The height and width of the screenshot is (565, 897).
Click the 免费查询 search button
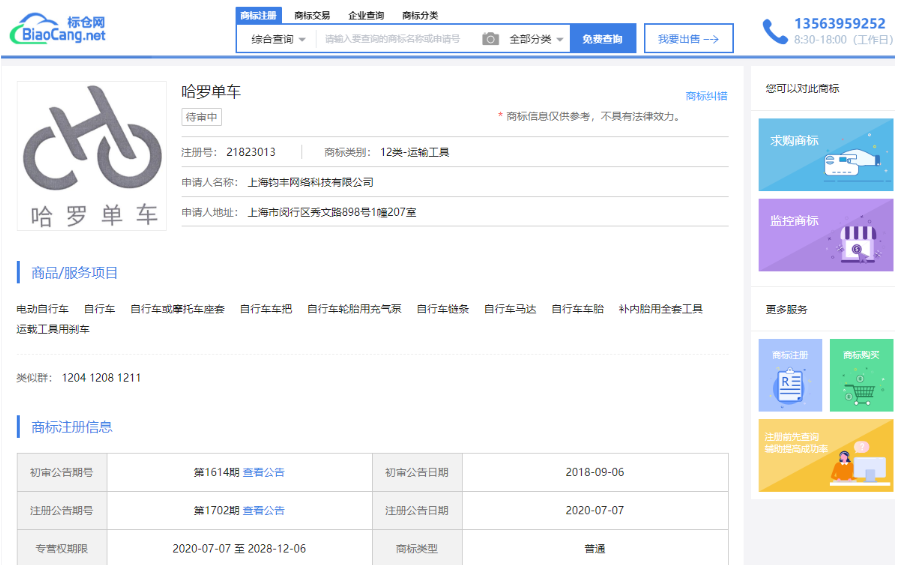tap(602, 39)
